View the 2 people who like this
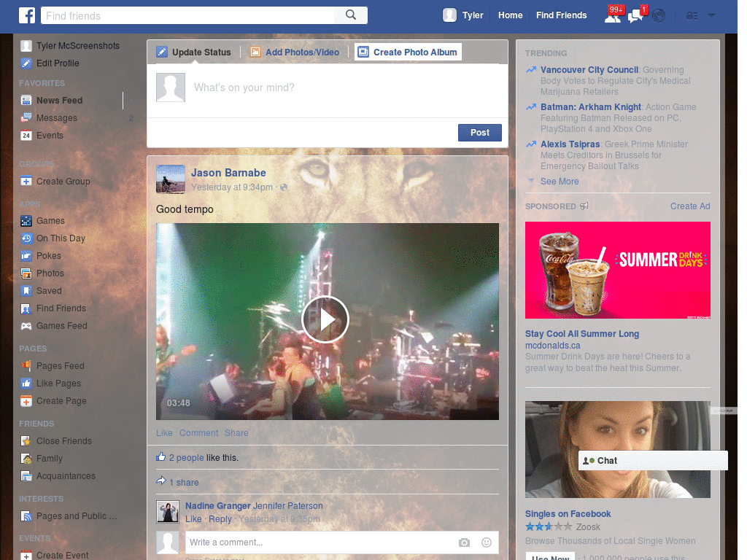Screen dimensions: 747x560 pos(186,458)
